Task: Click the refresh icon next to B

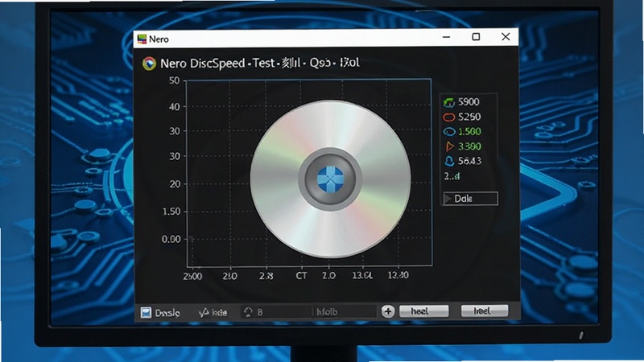Action: coord(248,312)
